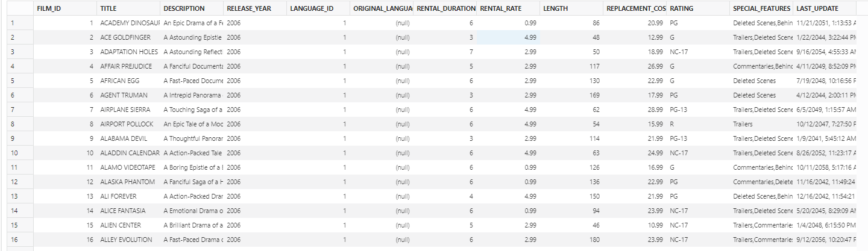Click the ALICE FANTASIA title cell

128,211
